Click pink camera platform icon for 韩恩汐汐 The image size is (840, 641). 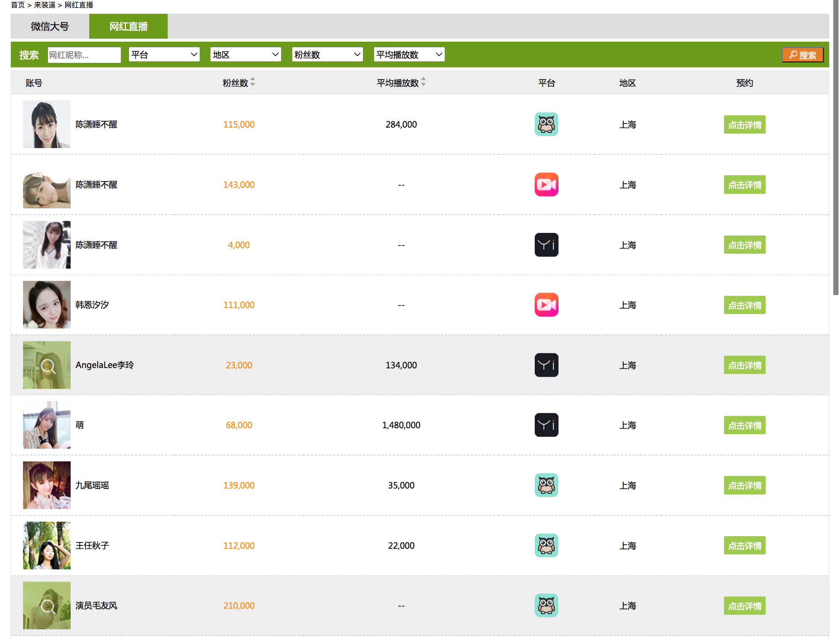point(546,305)
